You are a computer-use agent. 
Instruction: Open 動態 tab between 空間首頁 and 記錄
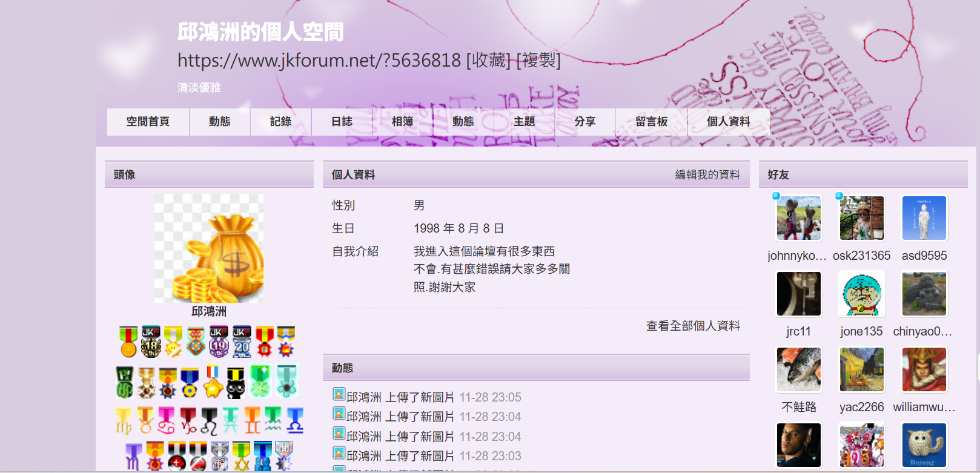tap(219, 122)
